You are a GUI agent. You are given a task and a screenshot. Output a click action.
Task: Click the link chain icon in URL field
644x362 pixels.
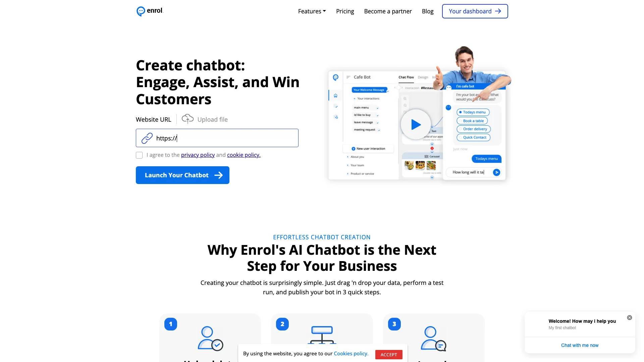[147, 138]
